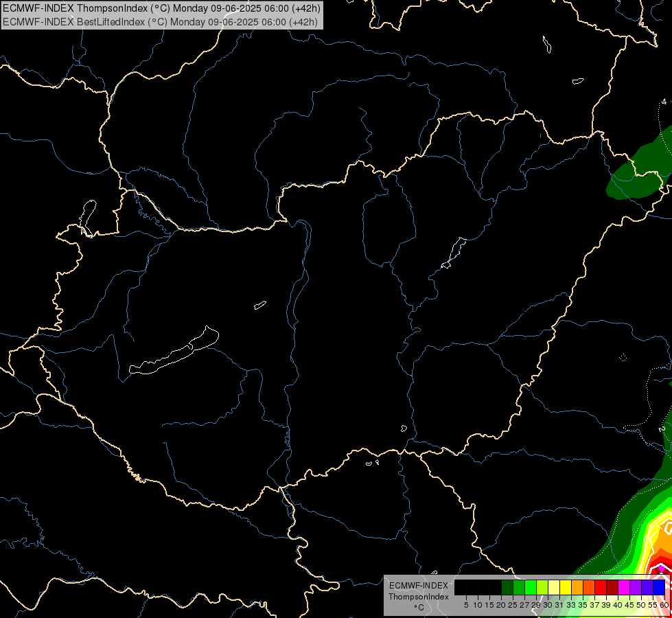Click the legend tick value 60
Screen dimensions: 672x618
(664, 605)
